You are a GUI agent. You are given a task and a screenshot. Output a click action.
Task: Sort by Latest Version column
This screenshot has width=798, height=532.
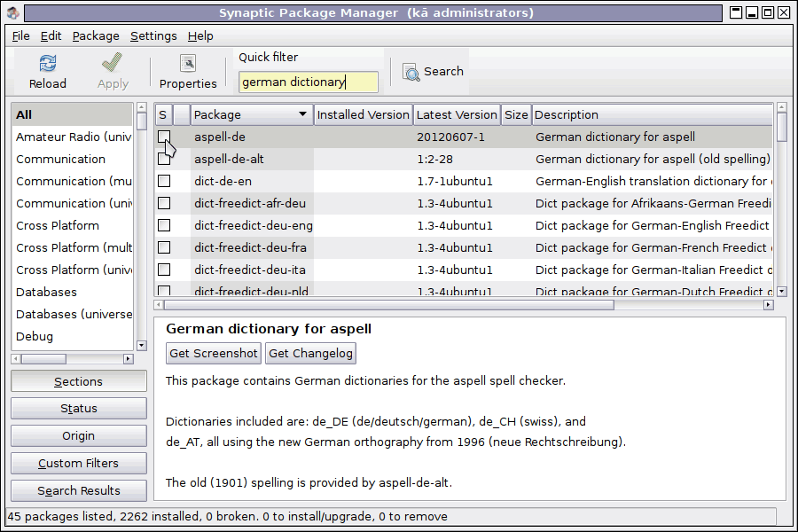pyautogui.click(x=457, y=114)
